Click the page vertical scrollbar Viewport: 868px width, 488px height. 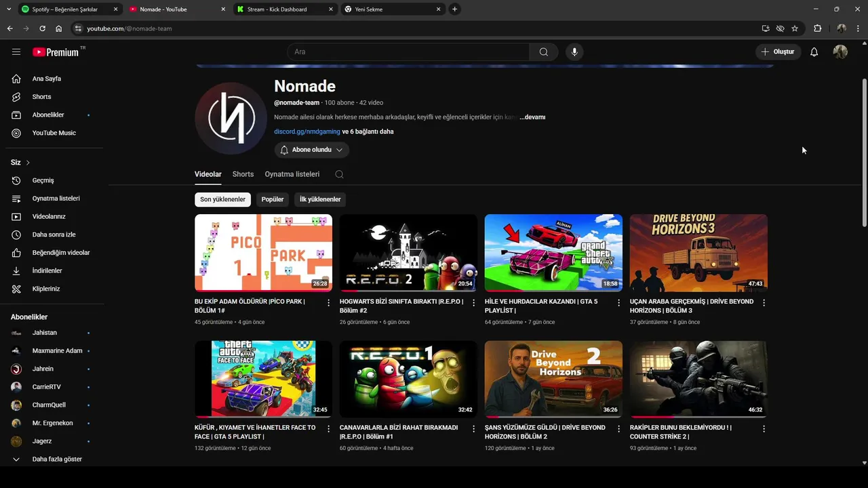(x=864, y=152)
